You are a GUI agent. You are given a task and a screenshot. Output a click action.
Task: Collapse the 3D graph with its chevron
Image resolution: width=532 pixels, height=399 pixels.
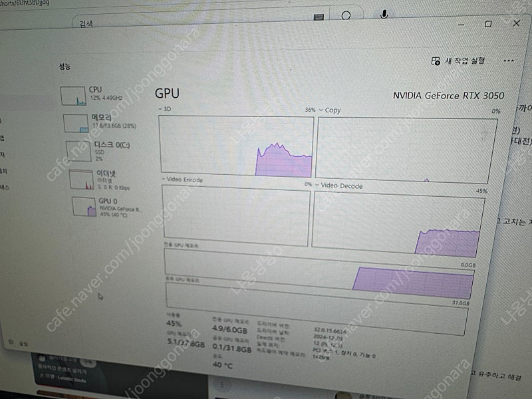click(159, 110)
